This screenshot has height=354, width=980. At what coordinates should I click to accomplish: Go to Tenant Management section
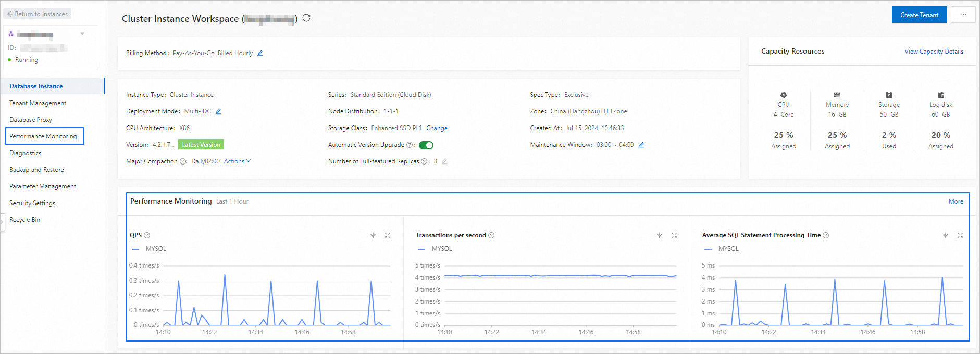[x=38, y=103]
